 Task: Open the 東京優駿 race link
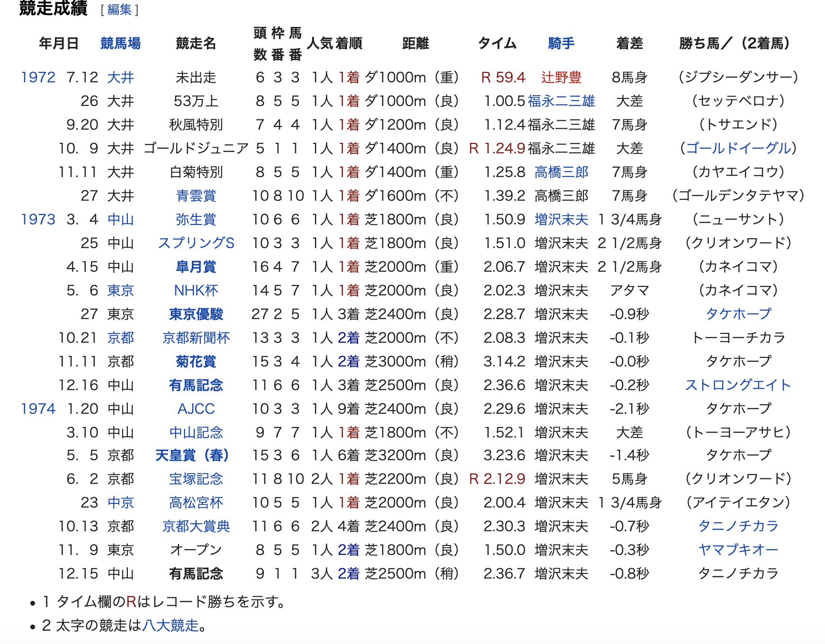(196, 314)
